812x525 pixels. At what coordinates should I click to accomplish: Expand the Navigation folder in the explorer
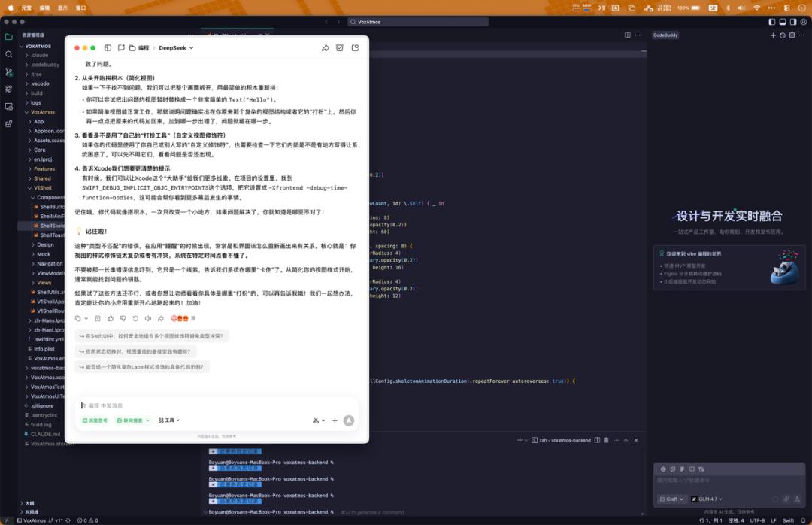click(x=49, y=264)
